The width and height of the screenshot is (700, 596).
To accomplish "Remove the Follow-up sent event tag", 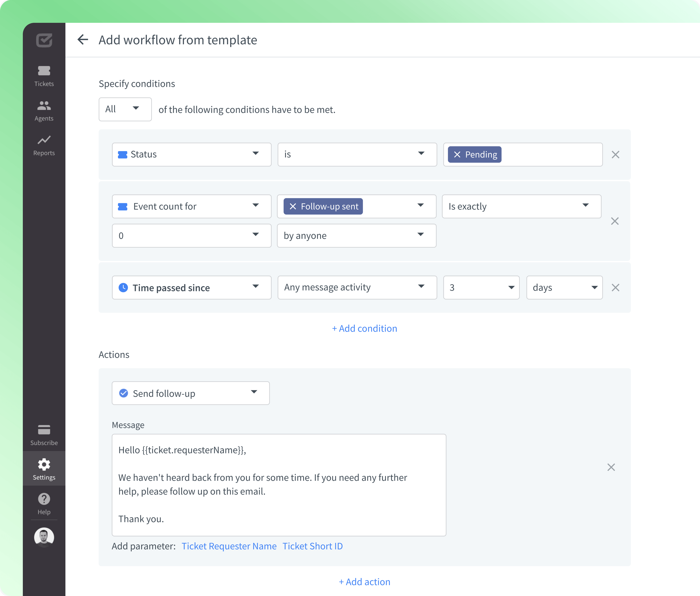I will [x=293, y=206].
